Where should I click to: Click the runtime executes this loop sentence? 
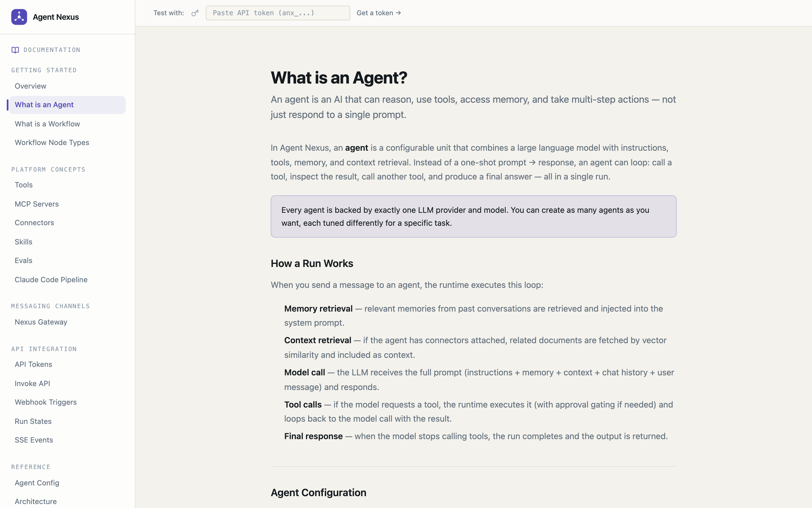407,285
